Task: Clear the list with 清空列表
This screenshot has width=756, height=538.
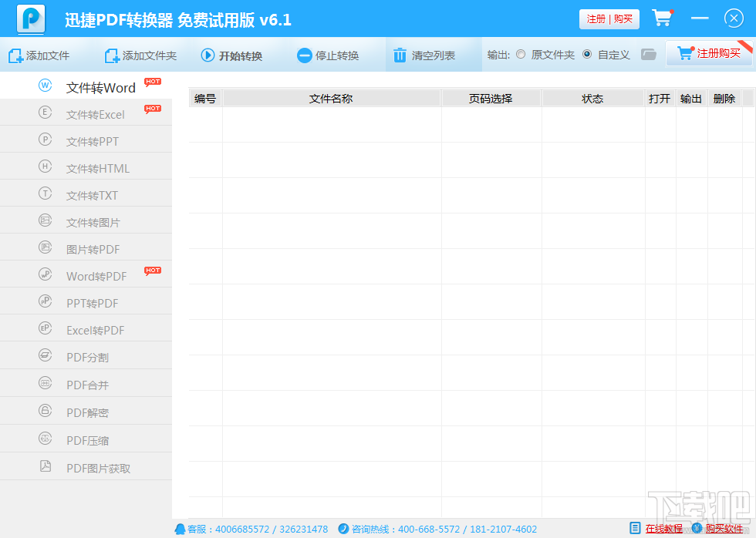Action: tap(423, 54)
